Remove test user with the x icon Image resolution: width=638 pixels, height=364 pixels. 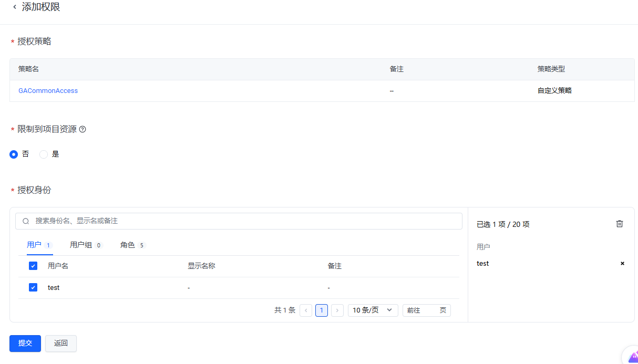click(622, 264)
